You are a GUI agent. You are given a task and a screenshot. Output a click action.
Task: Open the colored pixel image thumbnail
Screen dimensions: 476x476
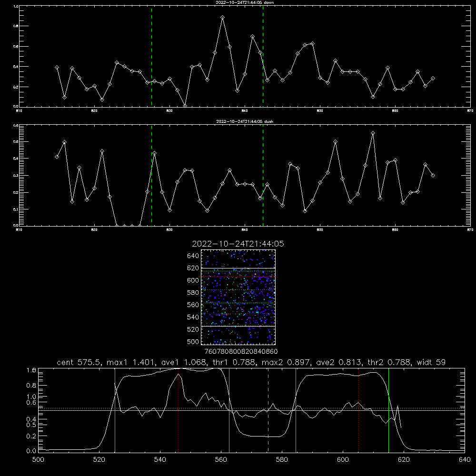[x=238, y=297]
